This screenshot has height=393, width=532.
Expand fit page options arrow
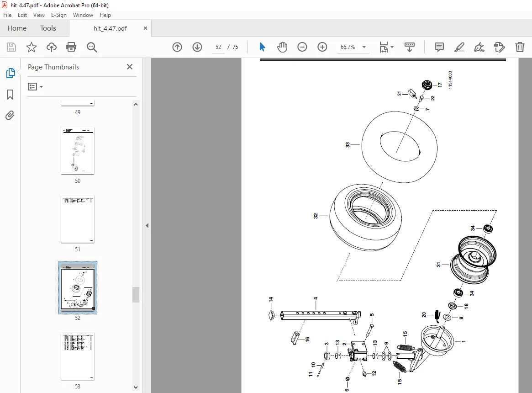(392, 47)
